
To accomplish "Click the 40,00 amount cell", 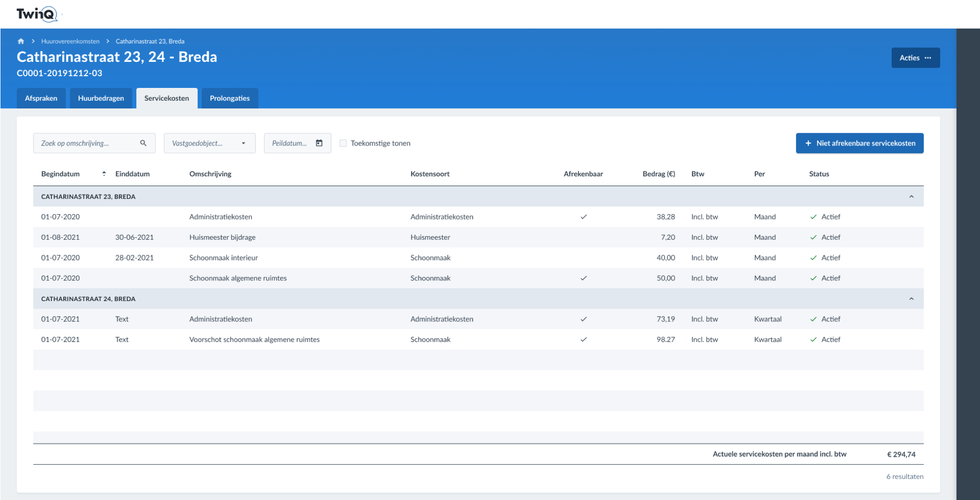I will [x=666, y=257].
